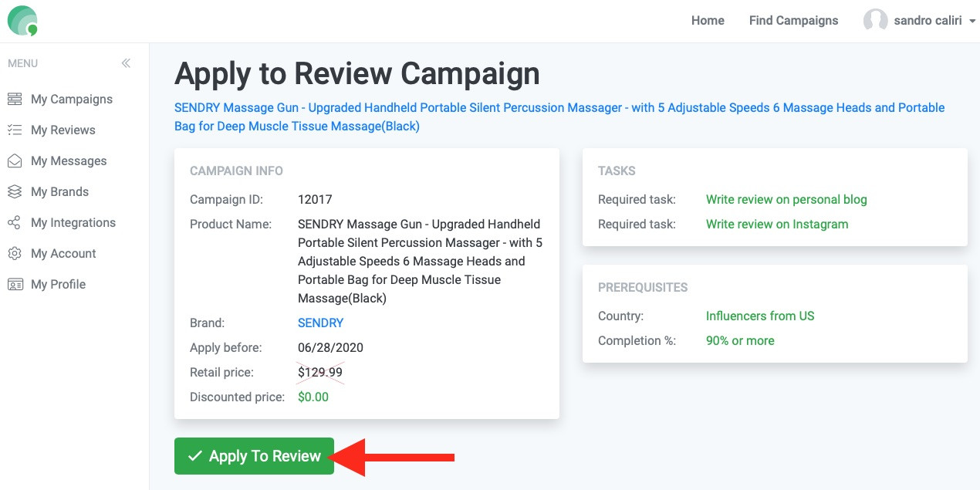Screen dimensions: 980x490
Task: Click the My Brands layers icon
Action: tap(15, 191)
